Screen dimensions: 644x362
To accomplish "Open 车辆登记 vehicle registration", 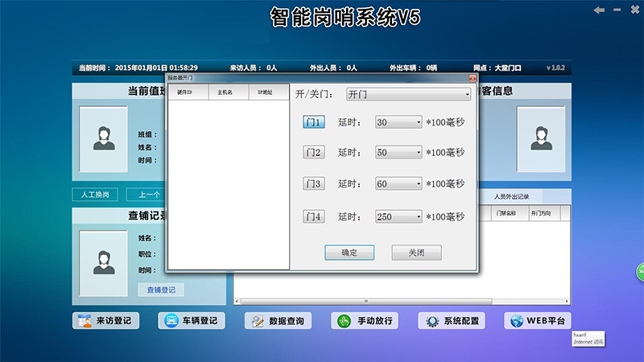I will (168, 321).
